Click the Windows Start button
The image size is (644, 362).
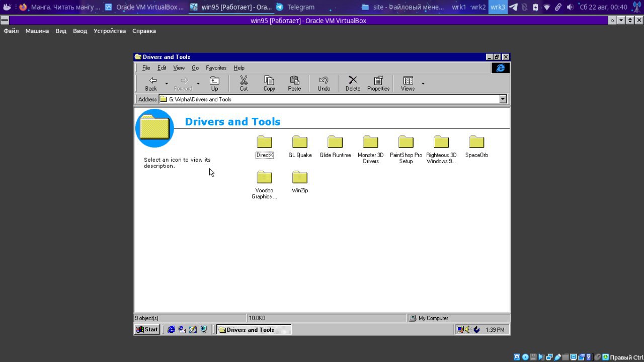[x=147, y=330]
